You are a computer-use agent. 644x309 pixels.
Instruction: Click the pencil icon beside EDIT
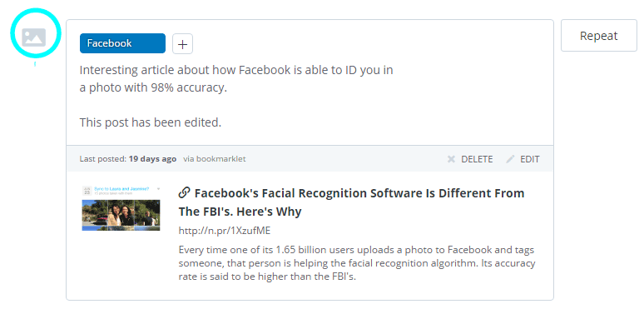pos(510,159)
